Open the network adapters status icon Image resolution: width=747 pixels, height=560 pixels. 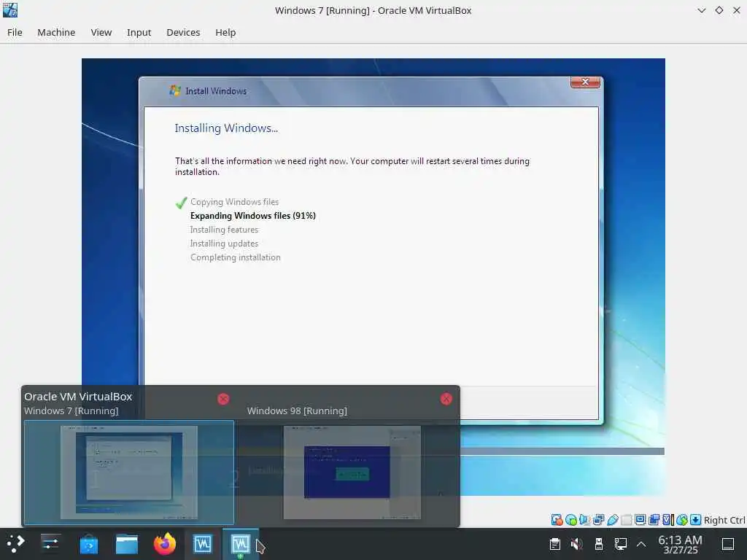pyautogui.click(x=598, y=520)
